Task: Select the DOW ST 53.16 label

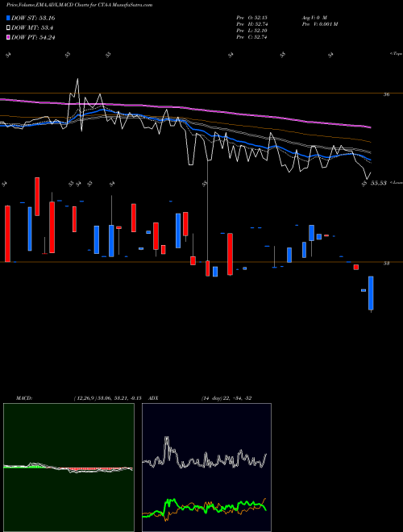Action: tap(33, 18)
